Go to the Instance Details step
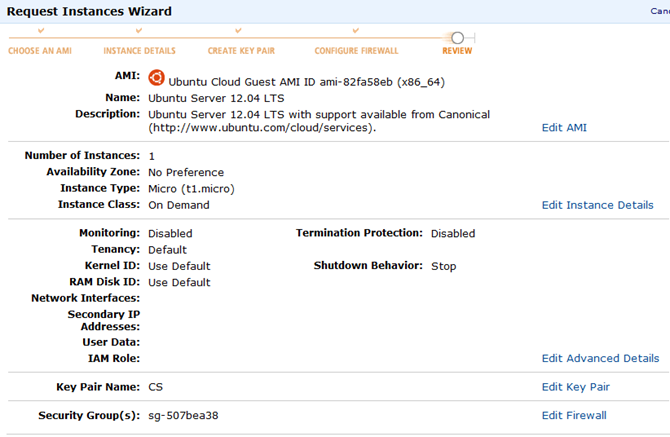This screenshot has height=437, width=670. click(139, 50)
